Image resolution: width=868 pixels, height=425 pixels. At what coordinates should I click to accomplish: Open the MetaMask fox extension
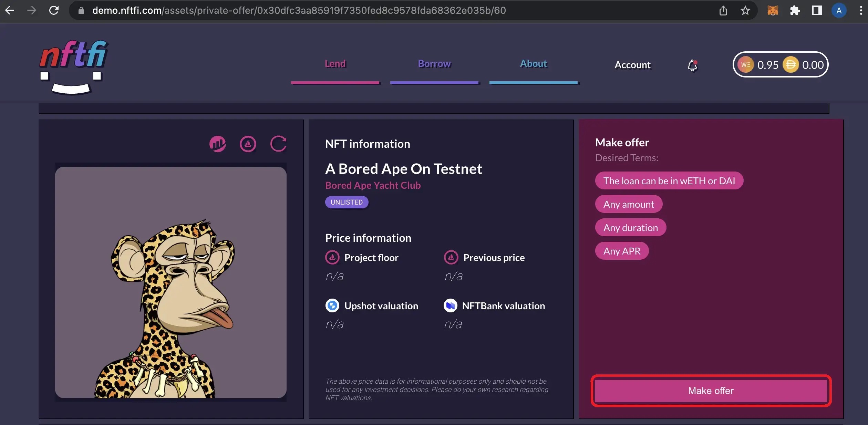coord(773,11)
